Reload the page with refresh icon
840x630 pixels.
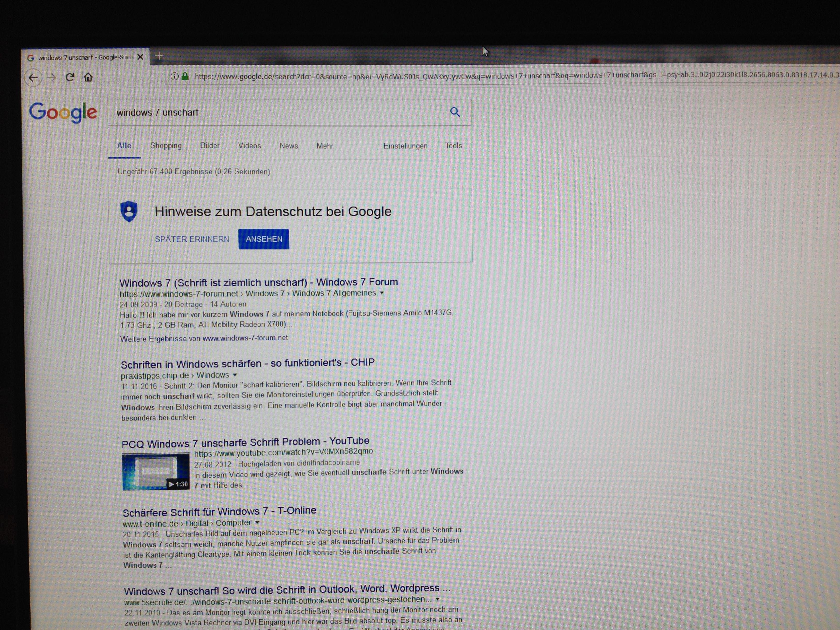pyautogui.click(x=70, y=77)
